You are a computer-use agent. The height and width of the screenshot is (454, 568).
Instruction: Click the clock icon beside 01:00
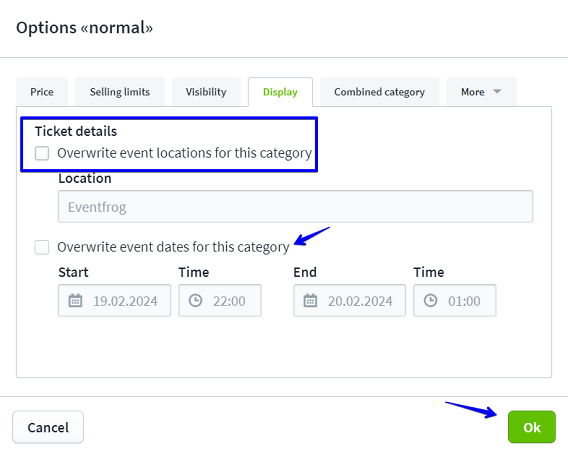(x=430, y=301)
